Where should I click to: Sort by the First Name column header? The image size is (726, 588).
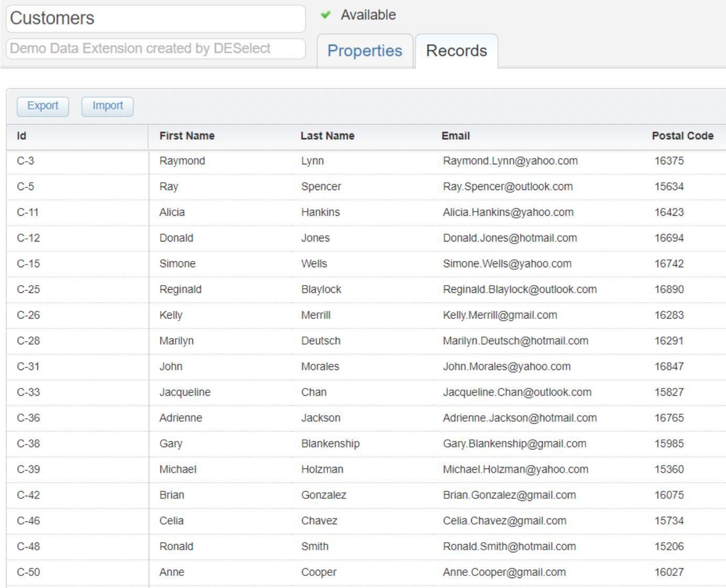tap(187, 135)
